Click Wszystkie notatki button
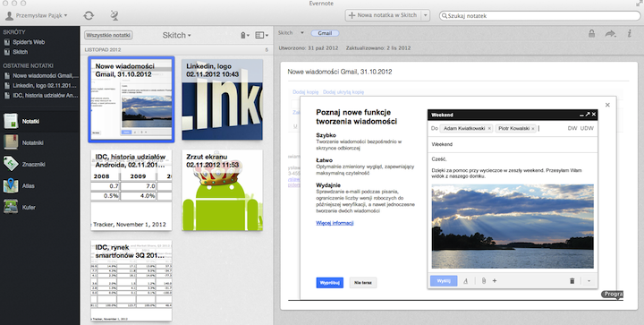 coord(108,35)
